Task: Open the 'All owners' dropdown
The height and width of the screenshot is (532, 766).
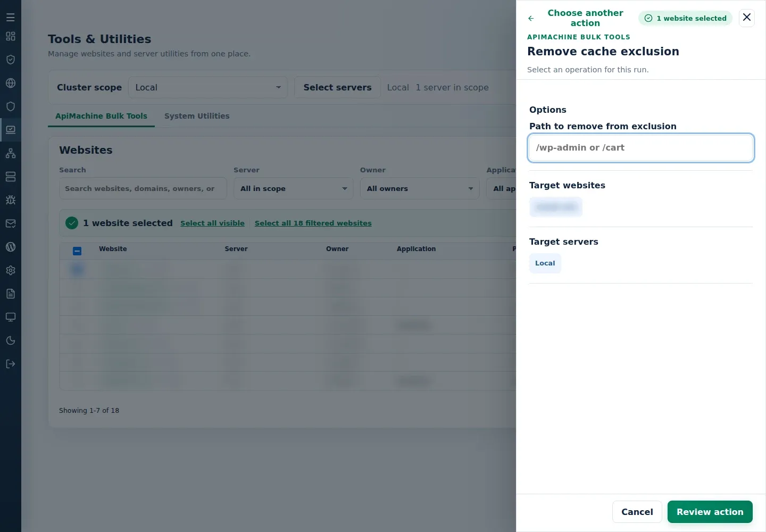Action: pyautogui.click(x=420, y=188)
